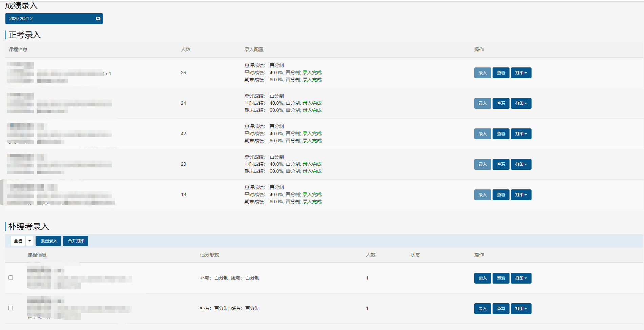Click the 批量录入 batch entry button
This screenshot has width=644, height=330.
pos(48,241)
